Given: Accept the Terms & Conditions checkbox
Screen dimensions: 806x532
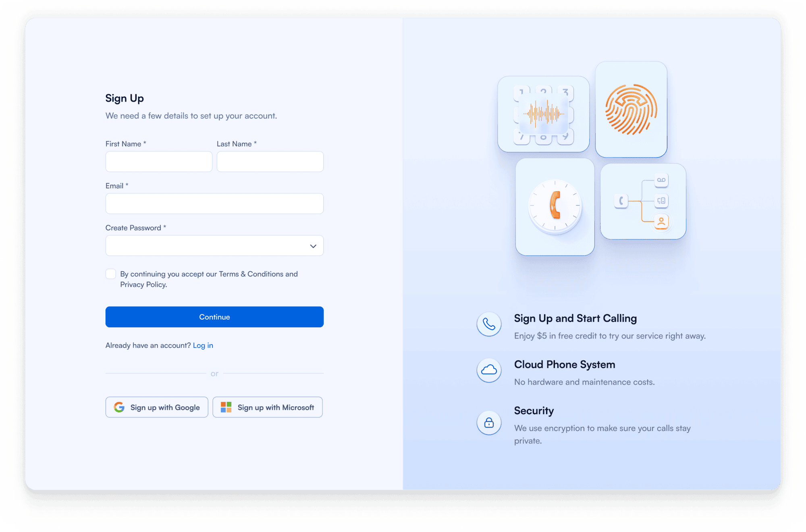Looking at the screenshot, I should [x=111, y=274].
